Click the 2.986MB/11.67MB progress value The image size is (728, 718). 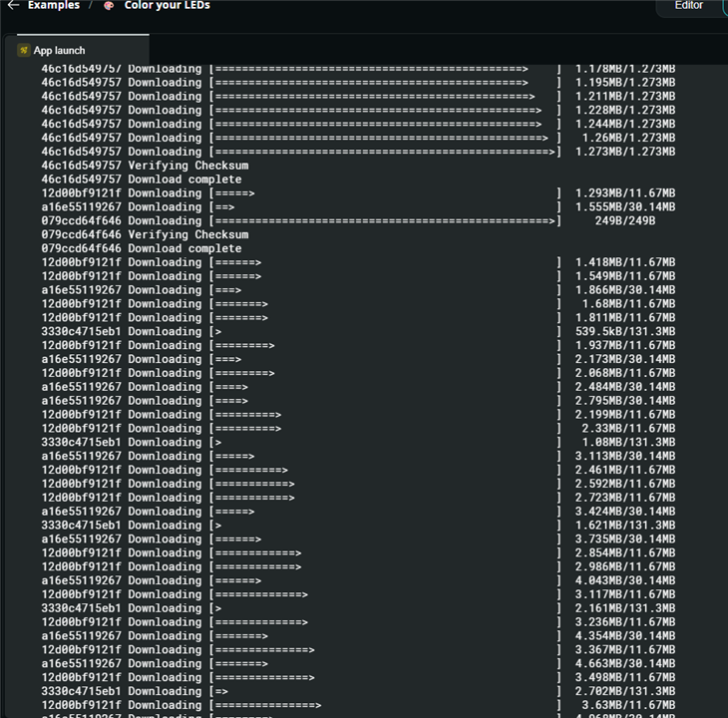coord(625,566)
